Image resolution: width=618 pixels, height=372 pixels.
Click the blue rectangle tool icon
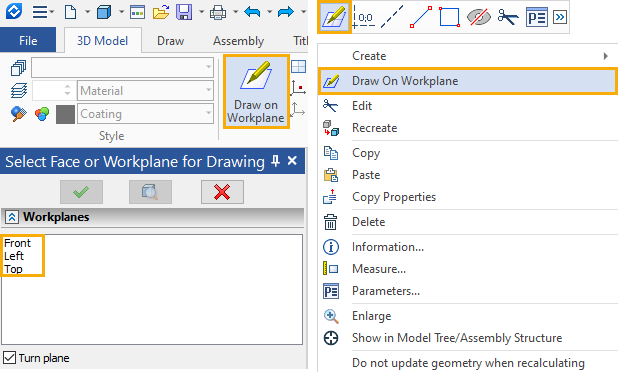click(450, 17)
